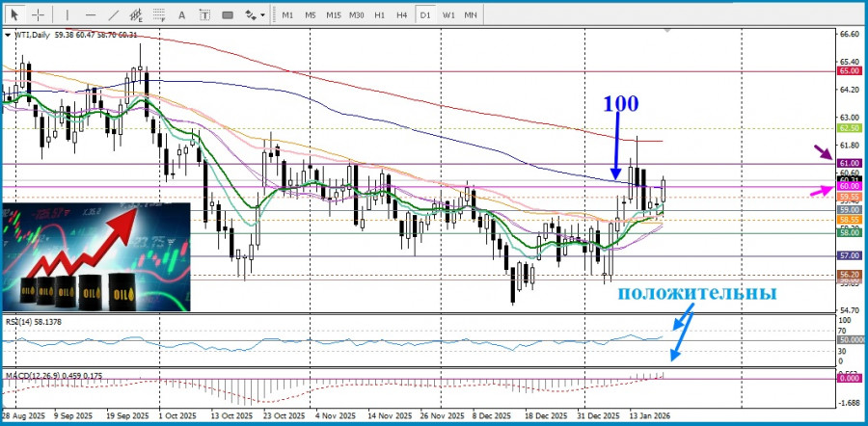Toggle the H4 timeframe button
Image resolution: width=868 pixels, height=426 pixels.
pyautogui.click(x=402, y=14)
